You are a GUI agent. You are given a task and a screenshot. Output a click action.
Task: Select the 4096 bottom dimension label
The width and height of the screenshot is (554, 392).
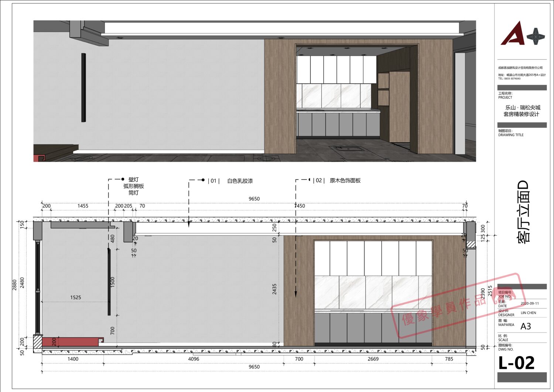point(194,359)
